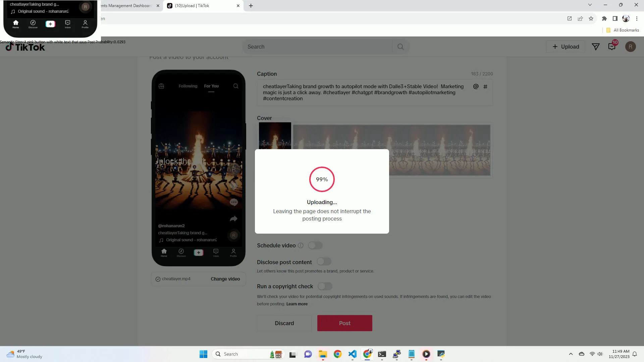Click the Inbox icon in phone preview
The width and height of the screenshot is (644, 362).
tap(216, 252)
